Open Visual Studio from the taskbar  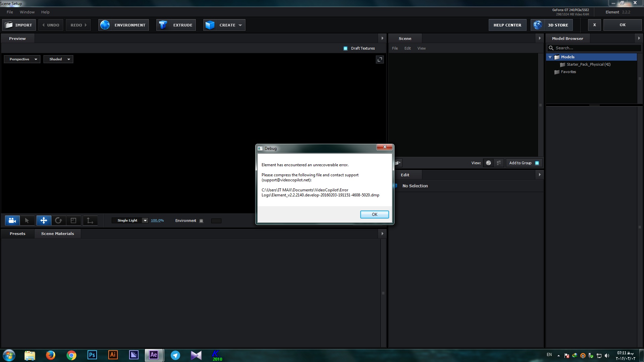196,355
